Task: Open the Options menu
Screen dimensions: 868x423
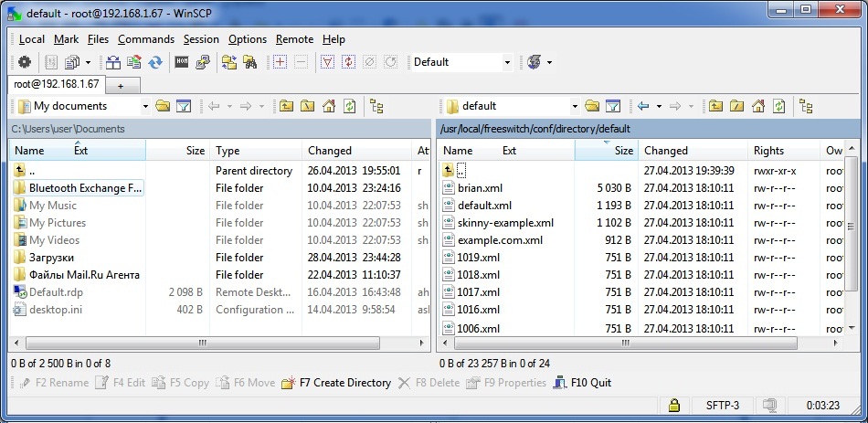Action: 248,39
